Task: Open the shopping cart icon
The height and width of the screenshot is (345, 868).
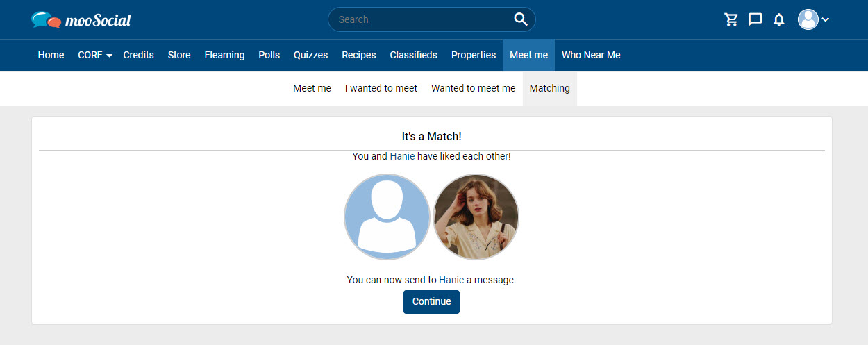Action: pos(731,19)
